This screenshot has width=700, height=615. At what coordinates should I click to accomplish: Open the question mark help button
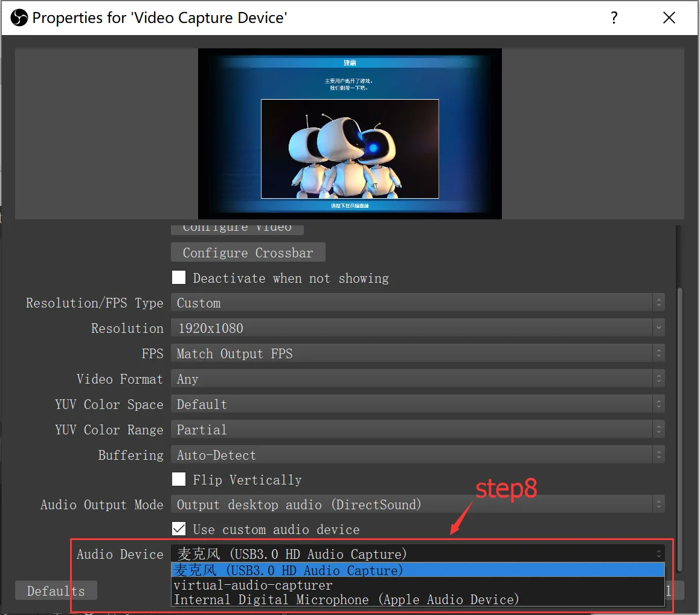click(x=614, y=18)
